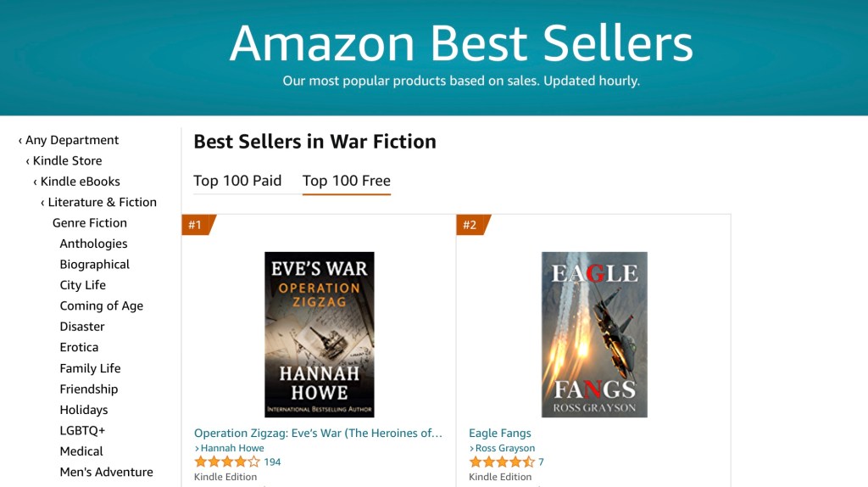Switch to the Top 100 Paid tab
868x487 pixels.
tap(237, 181)
